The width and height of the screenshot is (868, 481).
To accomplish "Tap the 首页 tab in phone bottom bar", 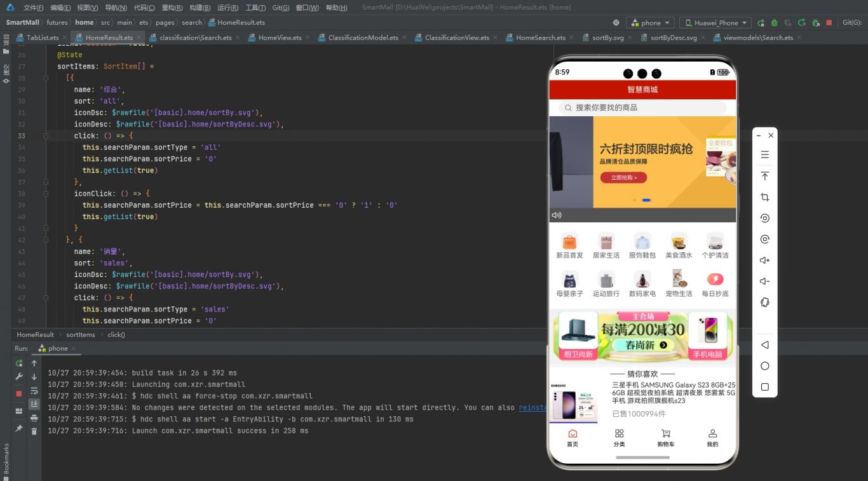I will click(573, 438).
